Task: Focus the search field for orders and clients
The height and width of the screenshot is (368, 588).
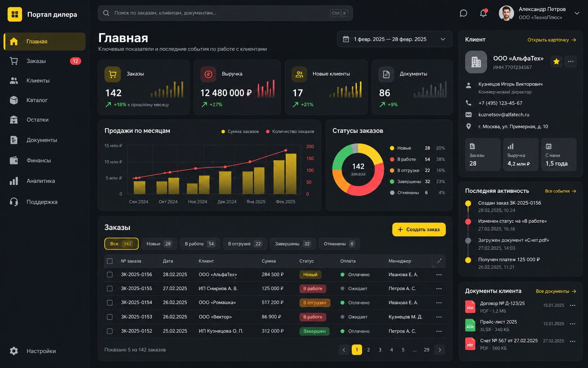Action: click(225, 13)
